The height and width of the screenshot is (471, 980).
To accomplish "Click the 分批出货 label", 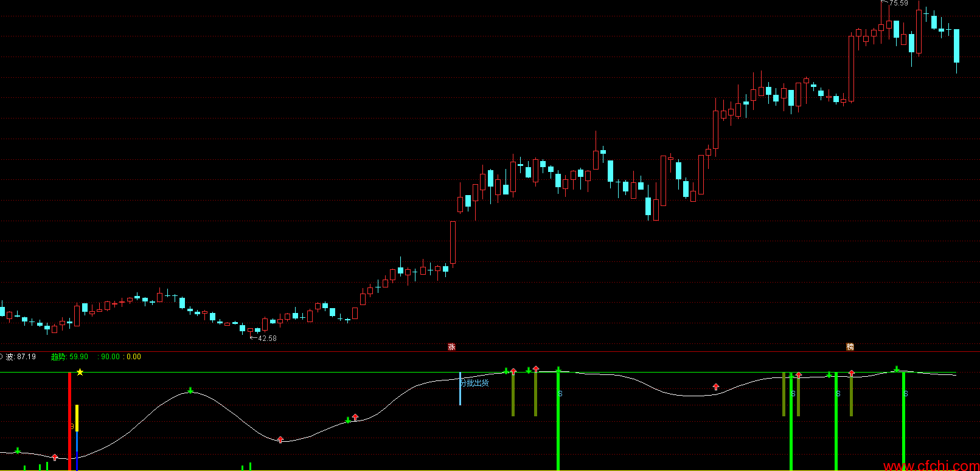I will point(474,383).
